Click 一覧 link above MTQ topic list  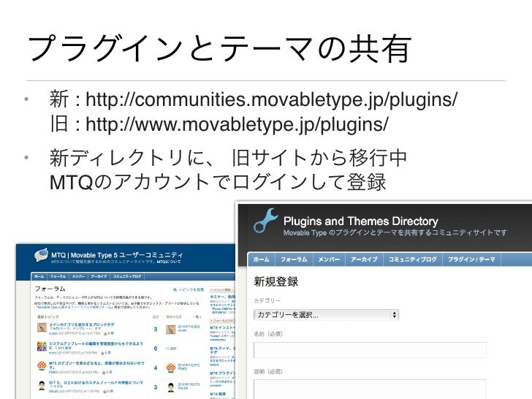coord(197,317)
